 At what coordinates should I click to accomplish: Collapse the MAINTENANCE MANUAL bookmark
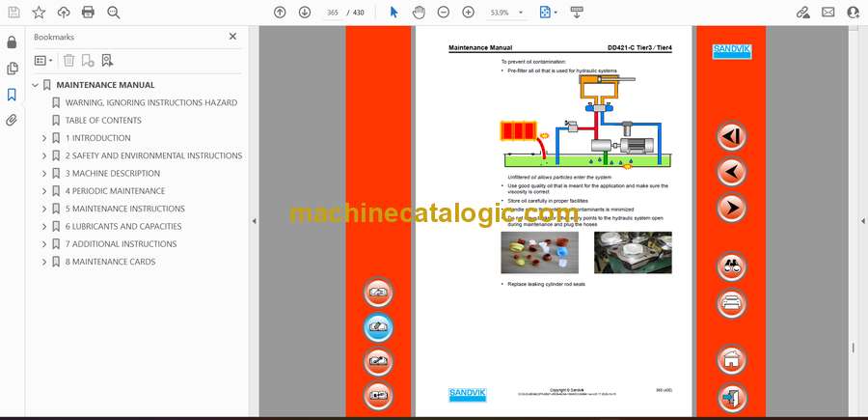pos(36,85)
